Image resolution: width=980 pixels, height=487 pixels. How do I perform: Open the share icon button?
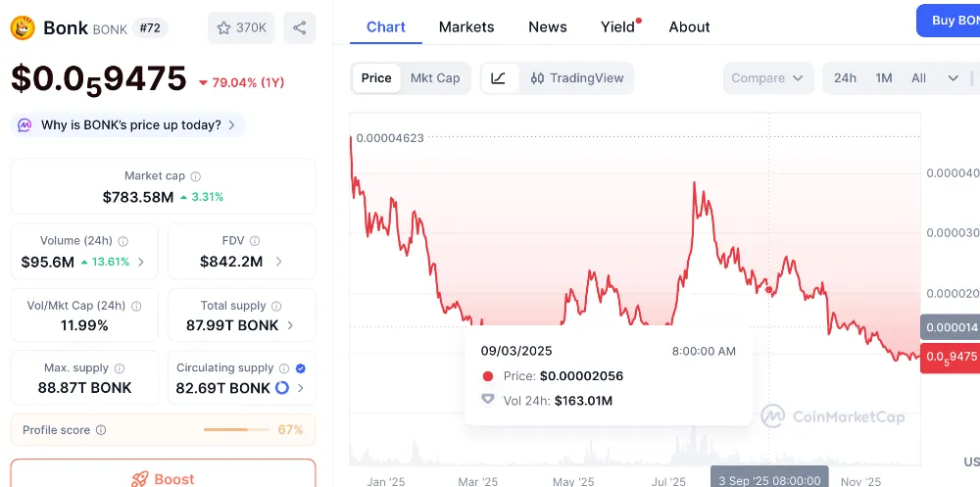299,28
